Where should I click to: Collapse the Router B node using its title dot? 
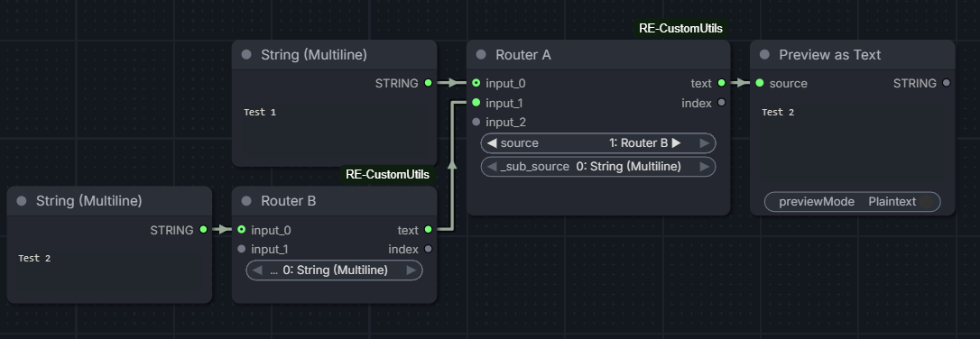coord(246,201)
